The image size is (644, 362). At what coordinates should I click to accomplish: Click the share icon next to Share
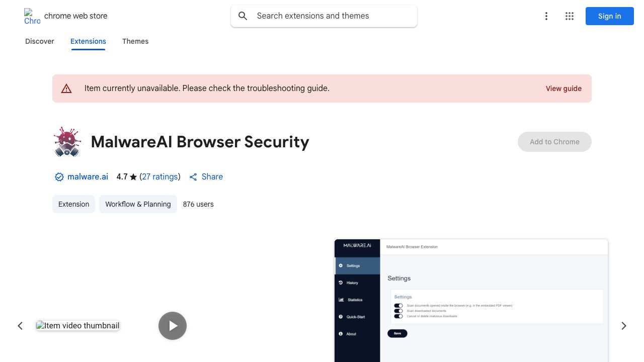click(x=193, y=177)
